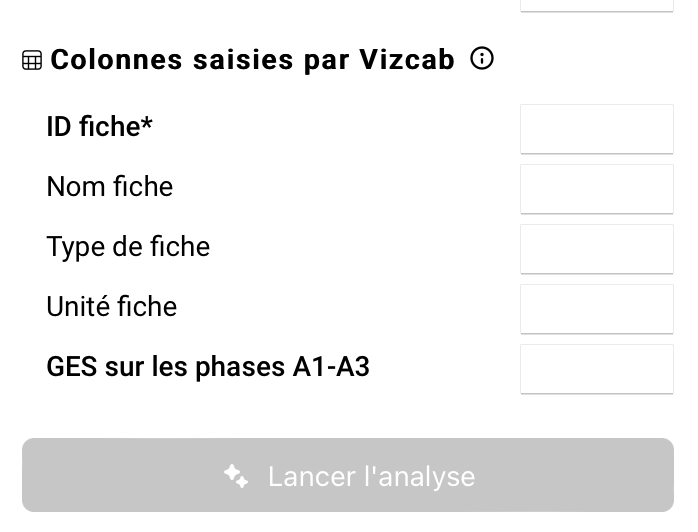Focus the ID fiche input field
This screenshot has height=532, width=698.
point(596,129)
